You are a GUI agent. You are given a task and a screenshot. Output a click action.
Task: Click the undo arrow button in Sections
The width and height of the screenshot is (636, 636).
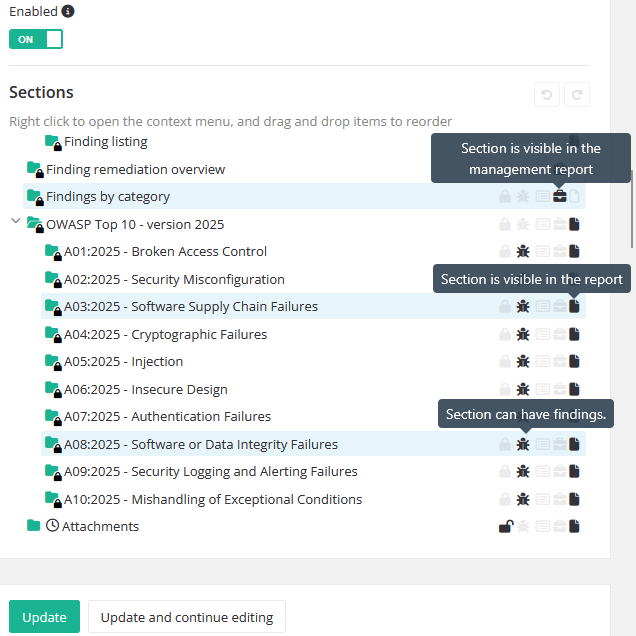tap(546, 96)
